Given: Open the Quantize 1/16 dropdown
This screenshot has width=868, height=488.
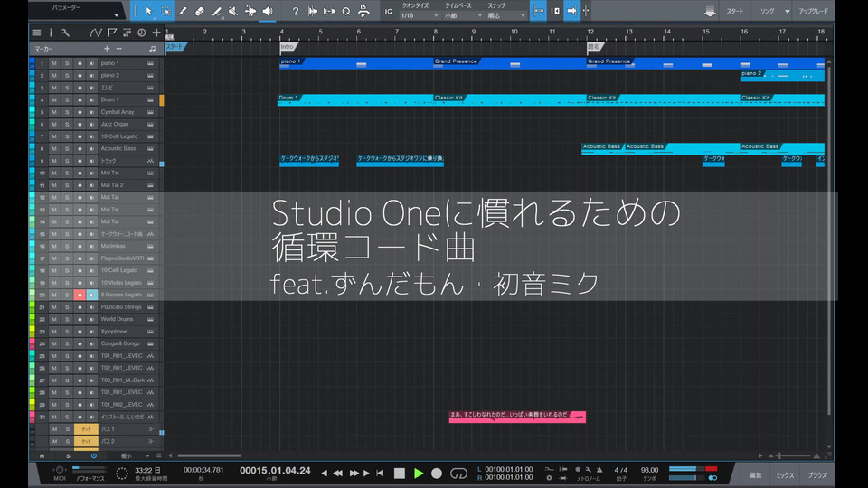Looking at the screenshot, I should pos(419,15).
